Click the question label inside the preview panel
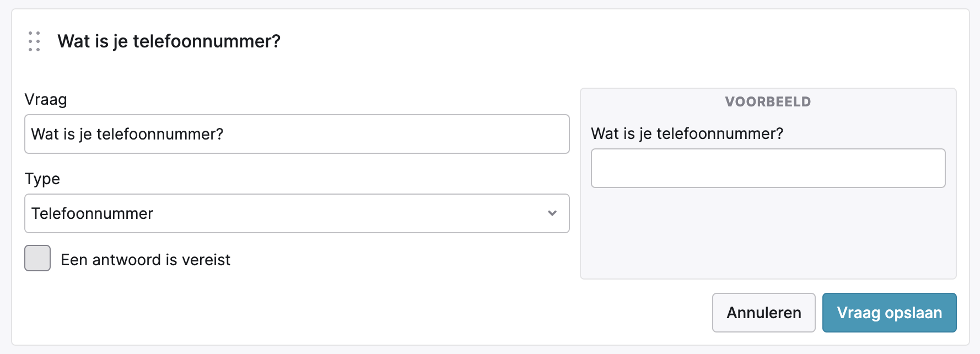This screenshot has width=980, height=354. pyautogui.click(x=687, y=134)
